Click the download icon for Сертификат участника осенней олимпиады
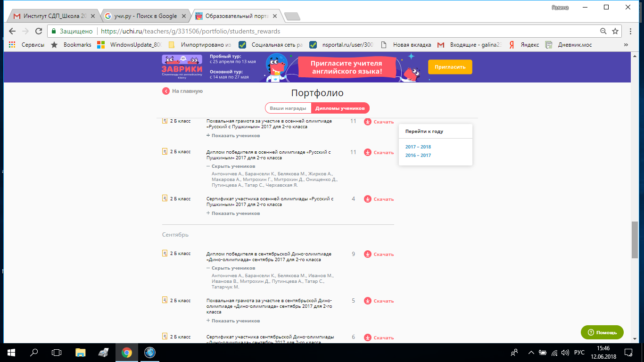The width and height of the screenshot is (644, 362). pos(368,199)
